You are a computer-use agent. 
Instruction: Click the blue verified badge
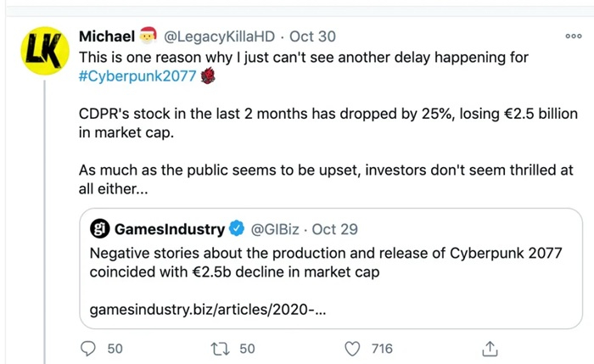[239, 229]
